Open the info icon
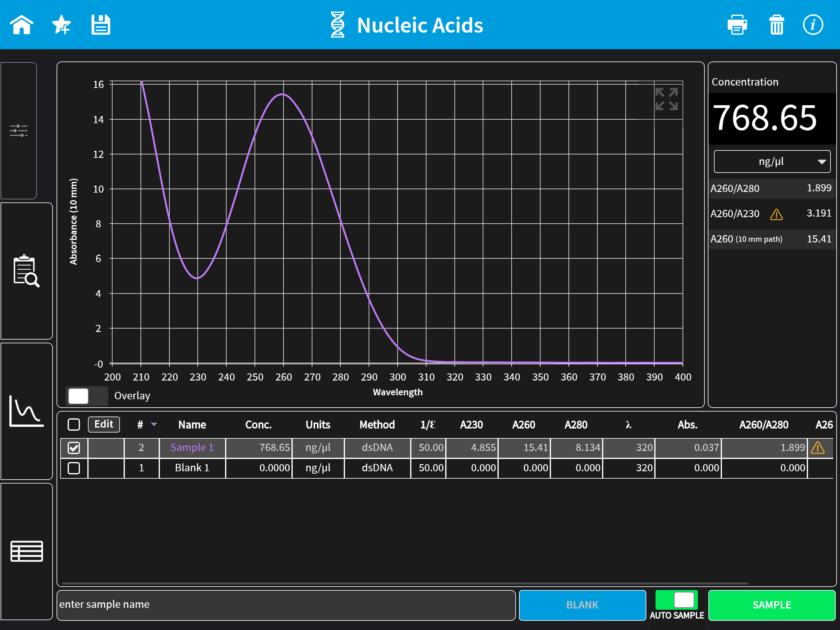 click(813, 25)
